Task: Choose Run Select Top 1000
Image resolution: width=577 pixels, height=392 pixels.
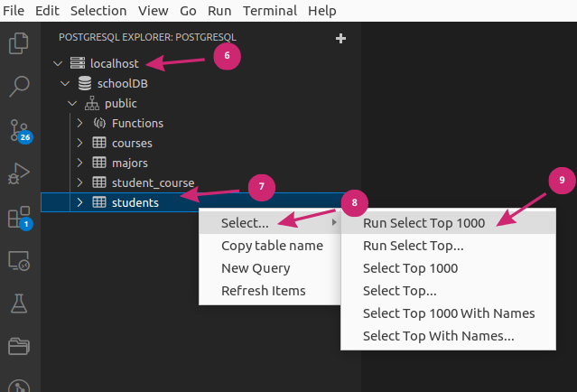Action: (448, 223)
